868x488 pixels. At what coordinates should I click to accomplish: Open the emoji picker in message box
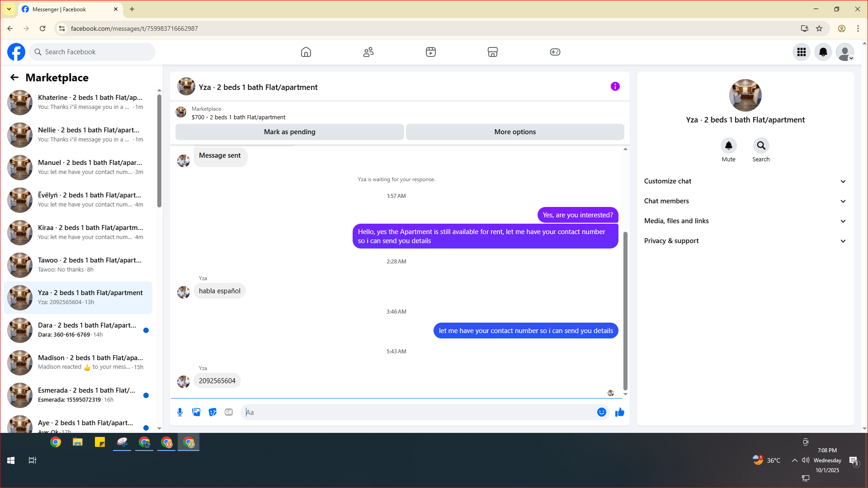point(602,412)
